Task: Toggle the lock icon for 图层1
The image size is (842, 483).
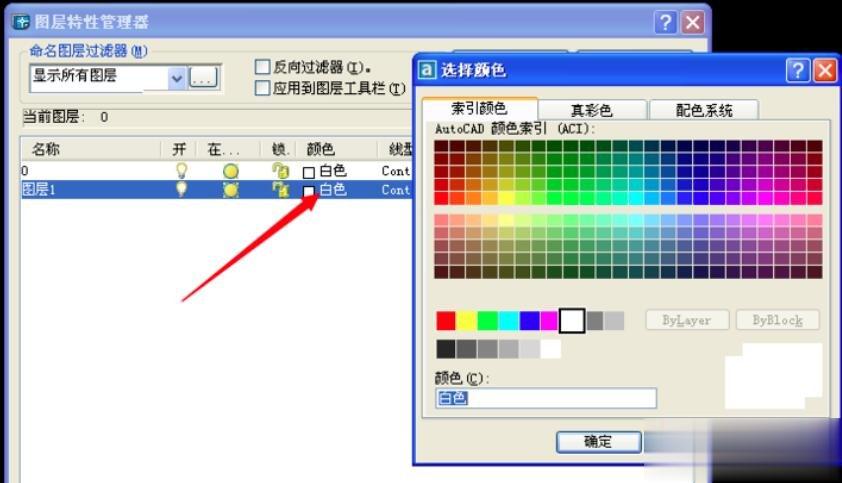Action: (x=280, y=189)
